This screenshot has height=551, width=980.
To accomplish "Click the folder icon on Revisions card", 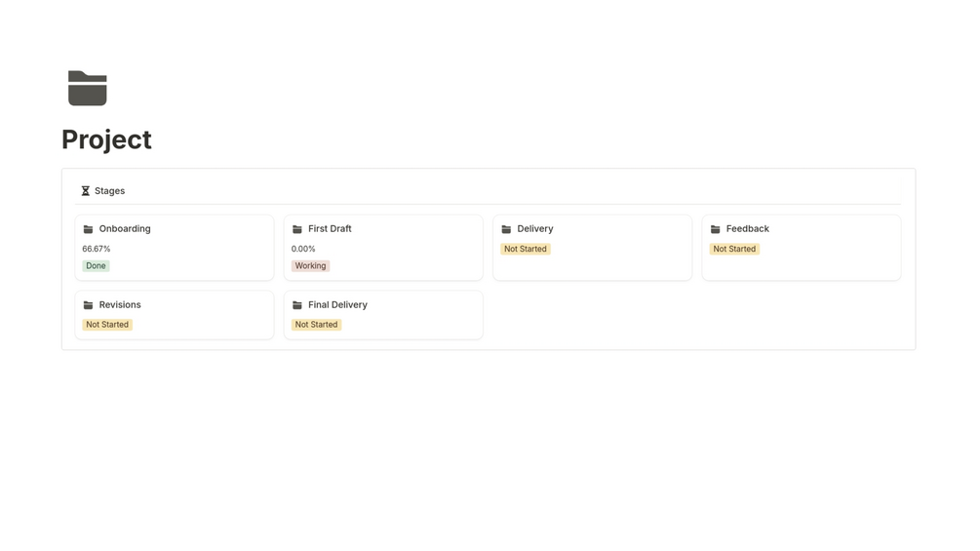I will pos(89,305).
